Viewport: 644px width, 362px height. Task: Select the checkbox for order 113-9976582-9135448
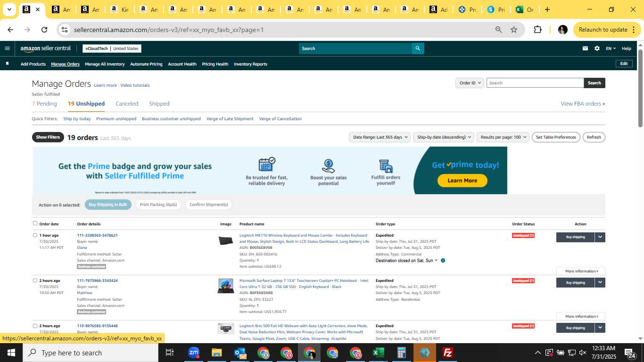click(35, 325)
